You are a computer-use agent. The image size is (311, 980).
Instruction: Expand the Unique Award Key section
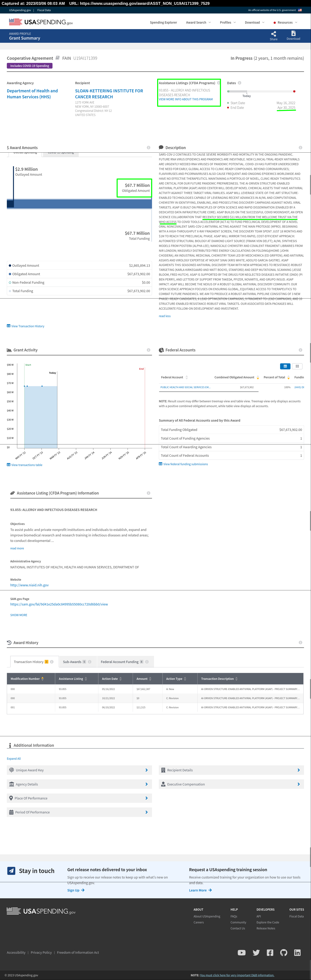click(79, 770)
